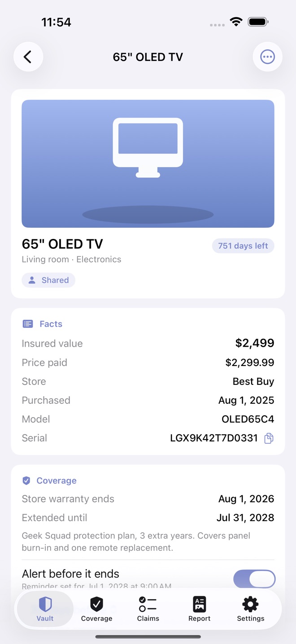
Task: Tap the Facts section list icon
Action: tap(28, 324)
